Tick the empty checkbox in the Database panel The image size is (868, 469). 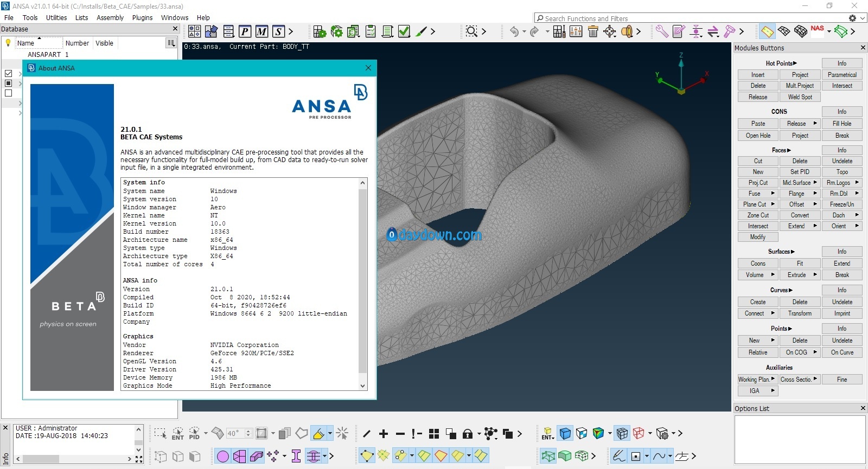[x=8, y=93]
